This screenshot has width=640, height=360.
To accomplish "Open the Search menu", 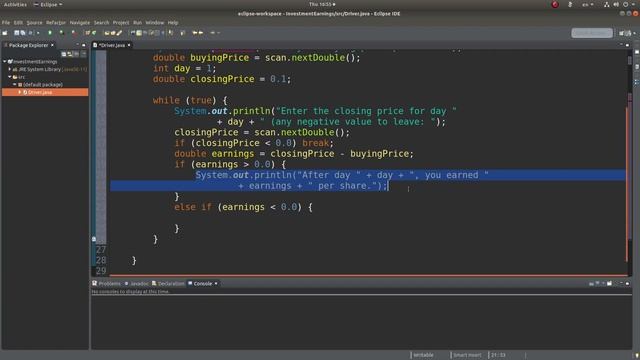I will click(101, 22).
